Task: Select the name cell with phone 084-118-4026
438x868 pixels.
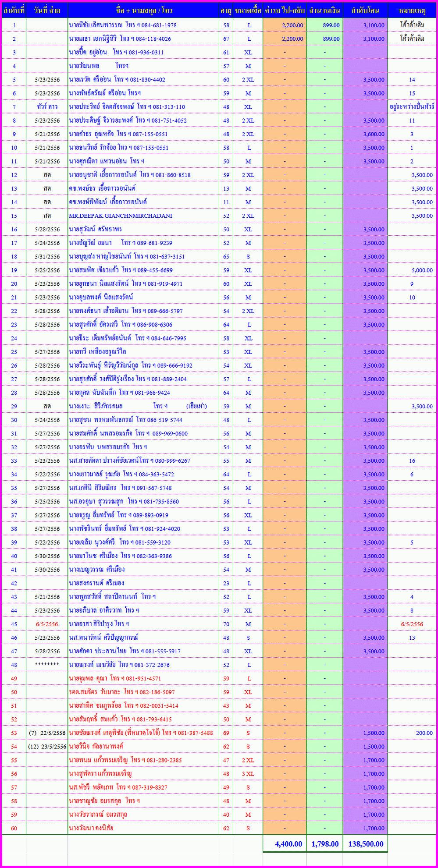Action: [144, 39]
